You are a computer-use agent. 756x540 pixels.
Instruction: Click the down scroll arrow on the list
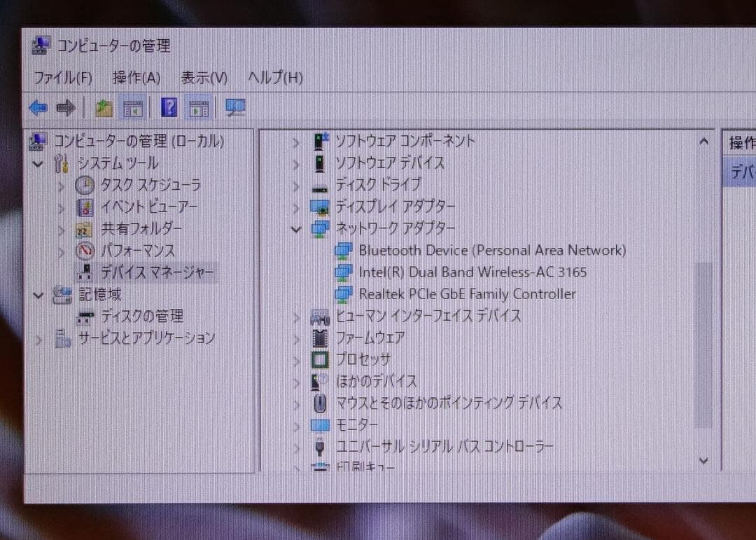(x=702, y=460)
